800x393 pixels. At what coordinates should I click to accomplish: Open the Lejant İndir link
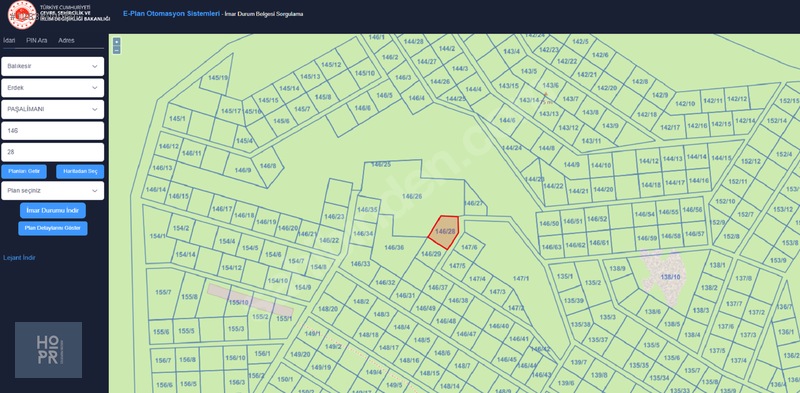coord(19,258)
